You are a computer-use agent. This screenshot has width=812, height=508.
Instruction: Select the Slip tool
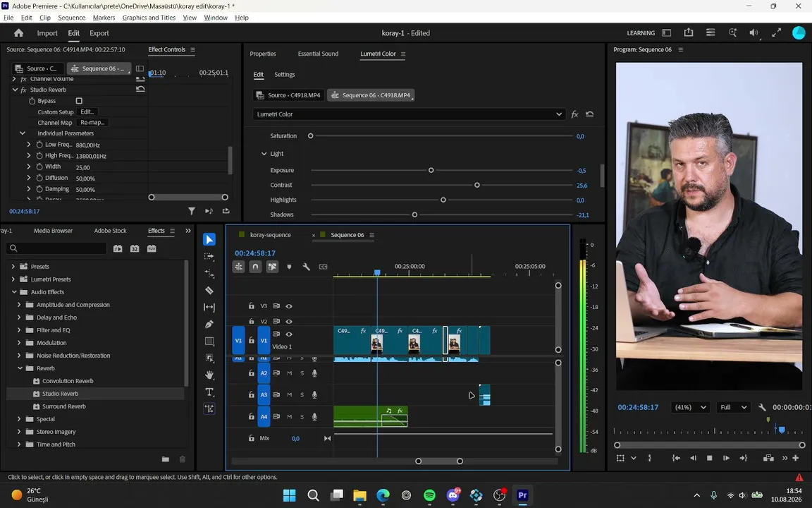(x=209, y=308)
